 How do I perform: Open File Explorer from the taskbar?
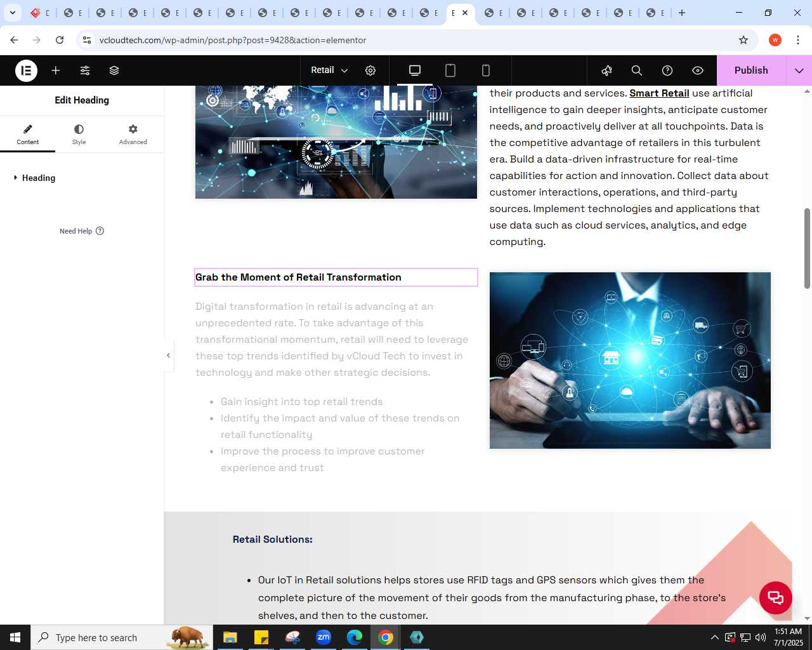point(230,637)
